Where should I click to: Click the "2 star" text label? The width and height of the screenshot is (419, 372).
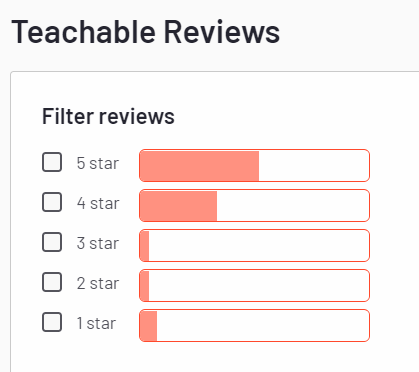point(98,283)
